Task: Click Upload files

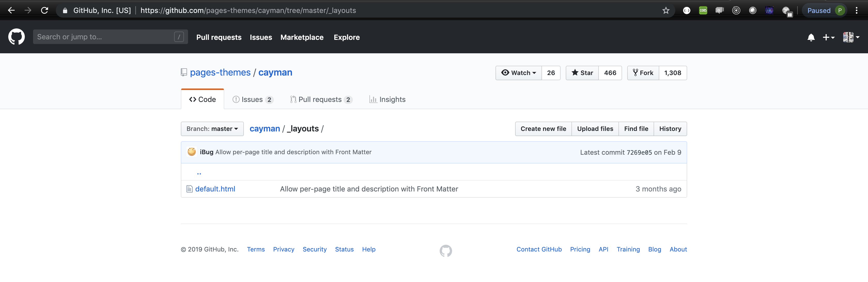Action: coord(595,129)
